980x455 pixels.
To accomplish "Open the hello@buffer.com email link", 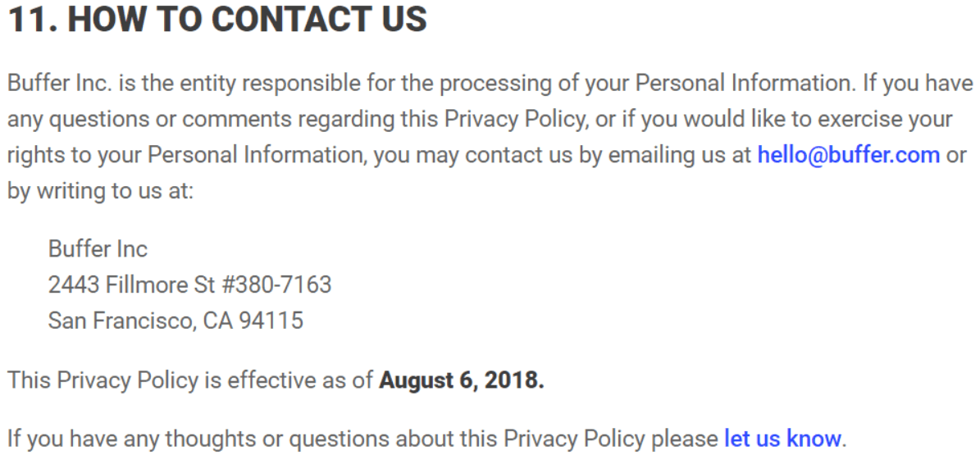I will click(x=848, y=154).
